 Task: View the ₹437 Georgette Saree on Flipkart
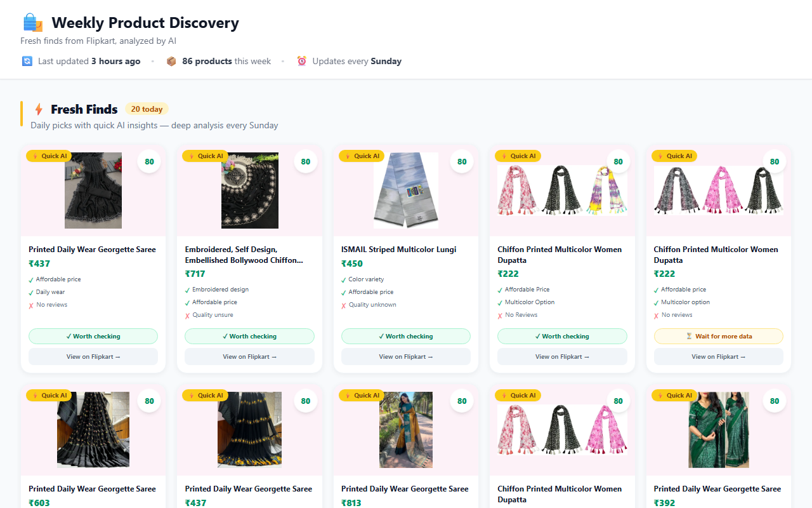pos(93,356)
